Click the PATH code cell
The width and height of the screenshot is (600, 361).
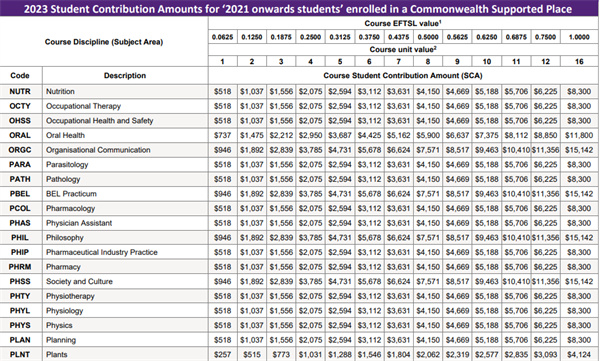click(20, 179)
